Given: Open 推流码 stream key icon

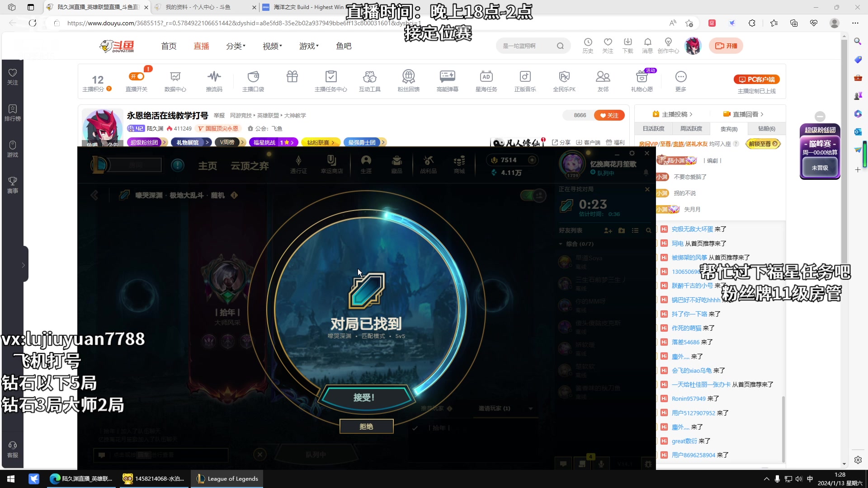Looking at the screenshot, I should (x=214, y=81).
